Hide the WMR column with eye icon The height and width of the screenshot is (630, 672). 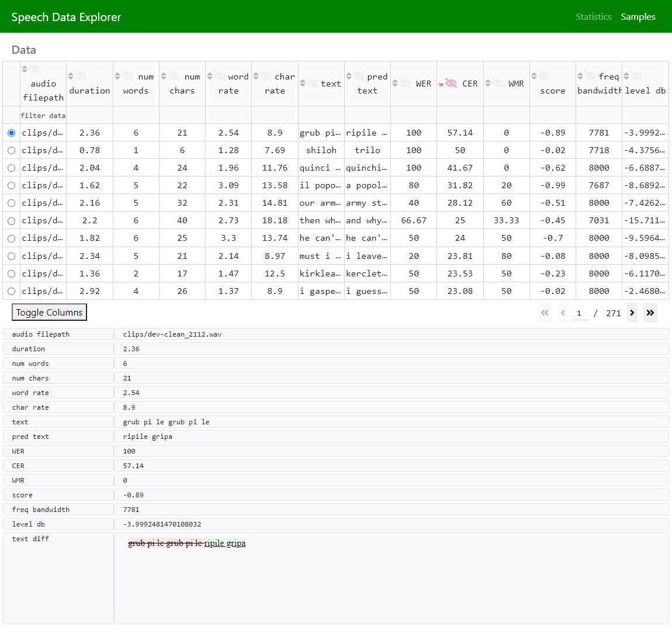pyautogui.click(x=498, y=84)
